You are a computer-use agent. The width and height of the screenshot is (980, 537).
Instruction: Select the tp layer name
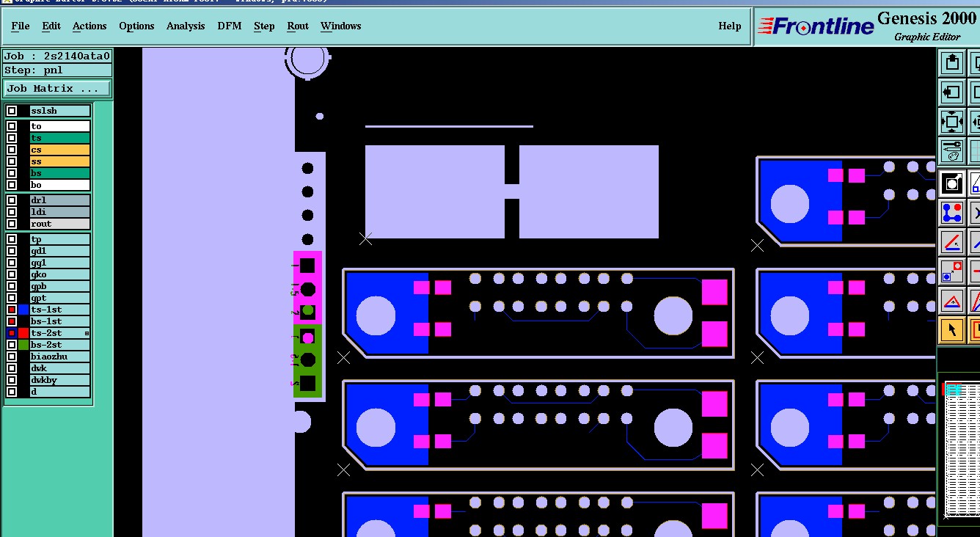click(59, 239)
